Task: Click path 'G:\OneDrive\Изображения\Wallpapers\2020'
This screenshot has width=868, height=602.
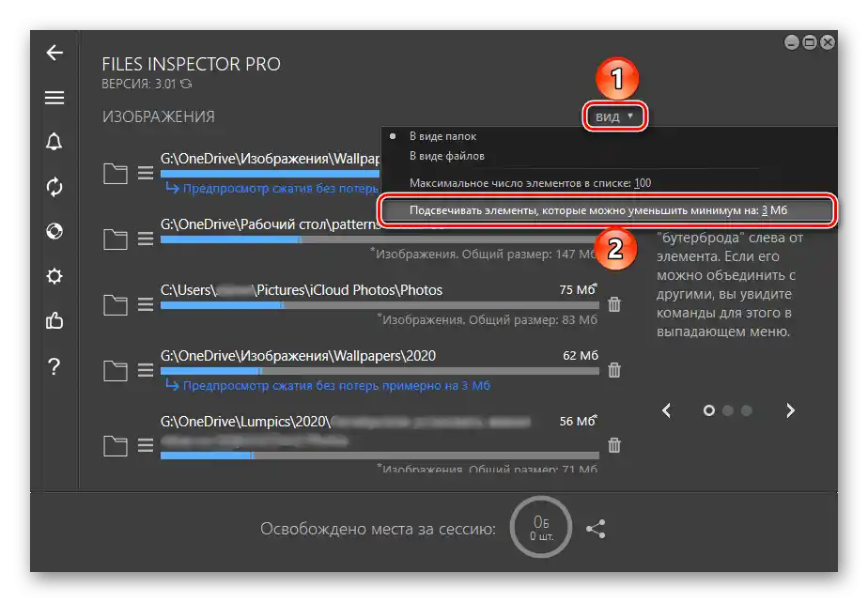Action: (299, 356)
